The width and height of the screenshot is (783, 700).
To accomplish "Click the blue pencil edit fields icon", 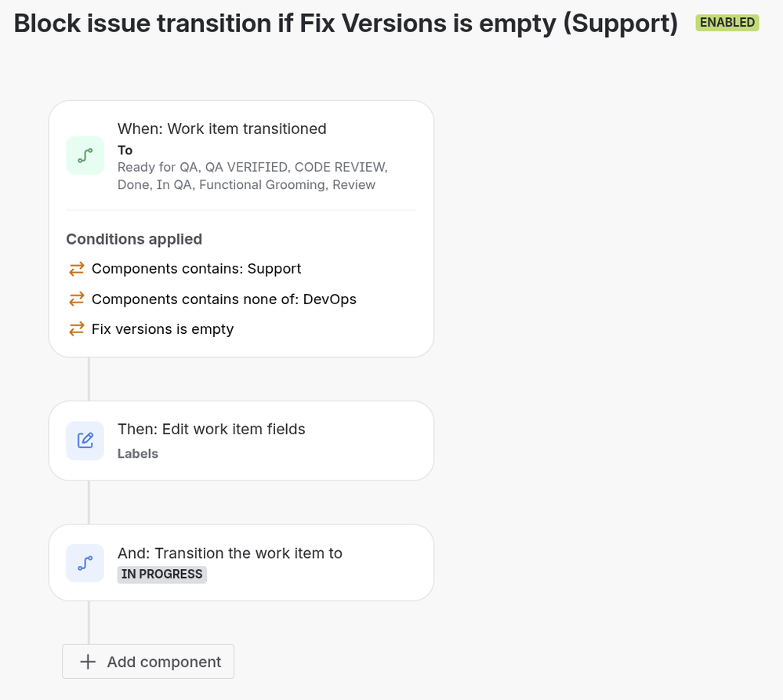I will 85,441.
